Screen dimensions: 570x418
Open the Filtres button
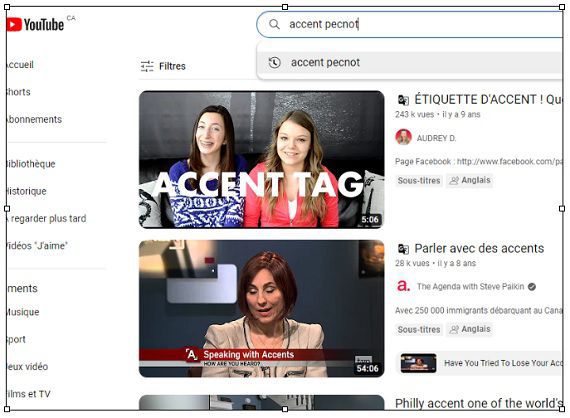coord(163,66)
